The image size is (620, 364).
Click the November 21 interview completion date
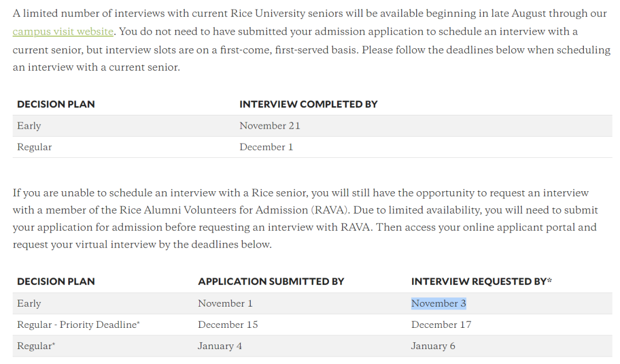pos(270,126)
